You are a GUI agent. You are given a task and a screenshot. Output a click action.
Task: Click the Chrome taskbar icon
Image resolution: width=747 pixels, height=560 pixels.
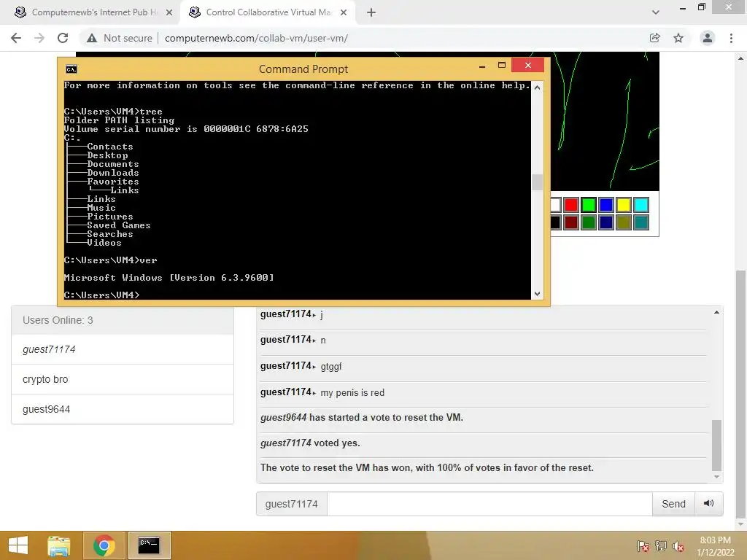(x=104, y=545)
